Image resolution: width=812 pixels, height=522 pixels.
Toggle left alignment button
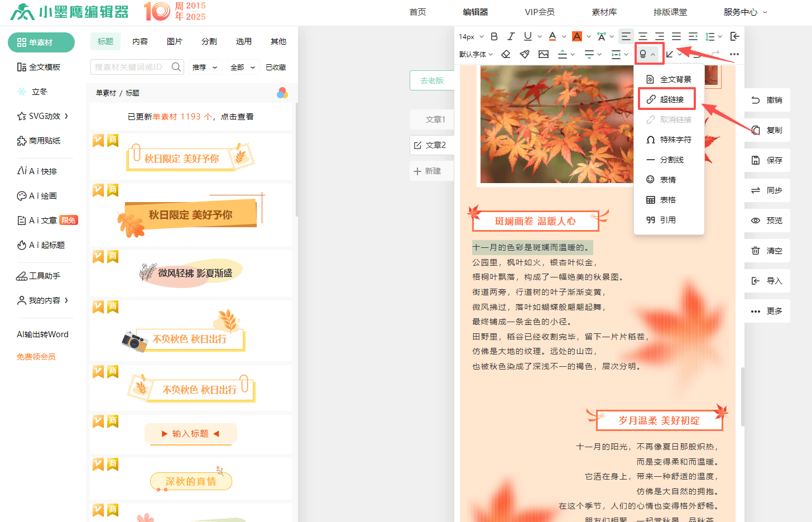coord(626,37)
